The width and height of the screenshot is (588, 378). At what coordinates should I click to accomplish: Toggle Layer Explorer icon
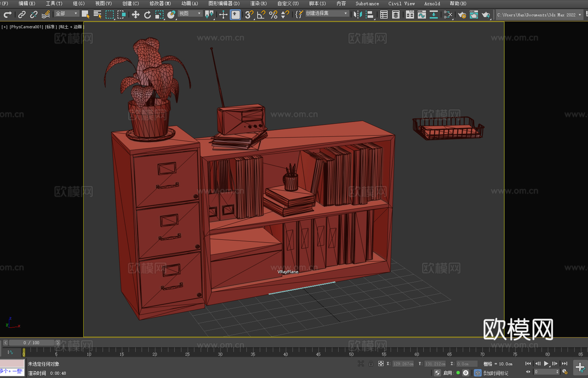[396, 14]
